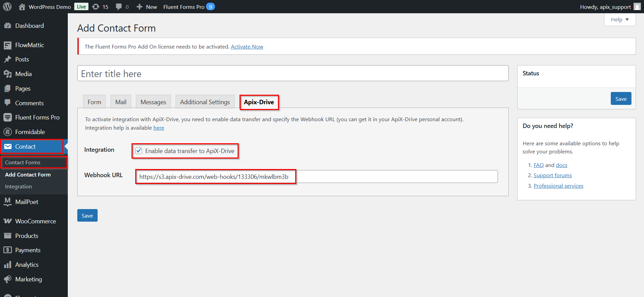Open the docs link
Image resolution: width=644 pixels, height=297 pixels.
tap(562, 165)
